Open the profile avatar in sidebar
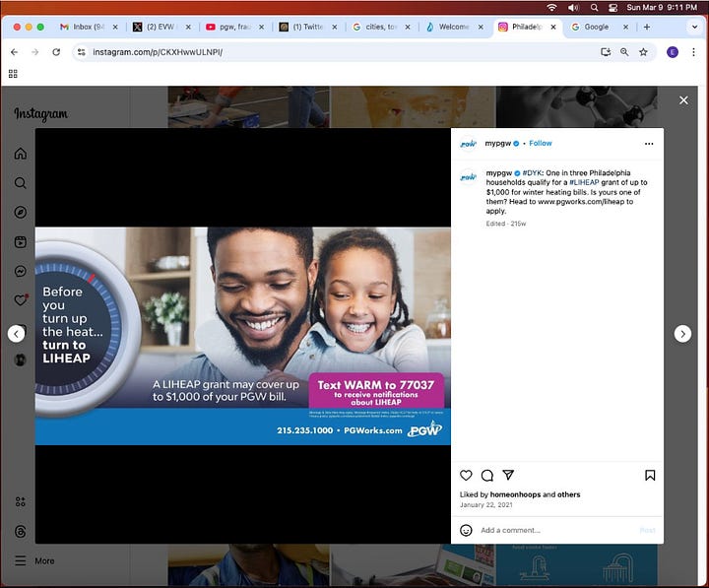 coord(21,360)
